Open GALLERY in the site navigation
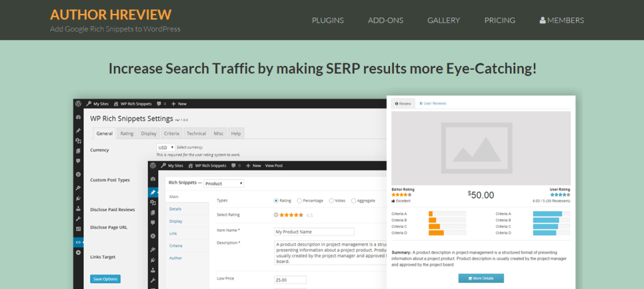This screenshot has width=644, height=289. point(443,20)
